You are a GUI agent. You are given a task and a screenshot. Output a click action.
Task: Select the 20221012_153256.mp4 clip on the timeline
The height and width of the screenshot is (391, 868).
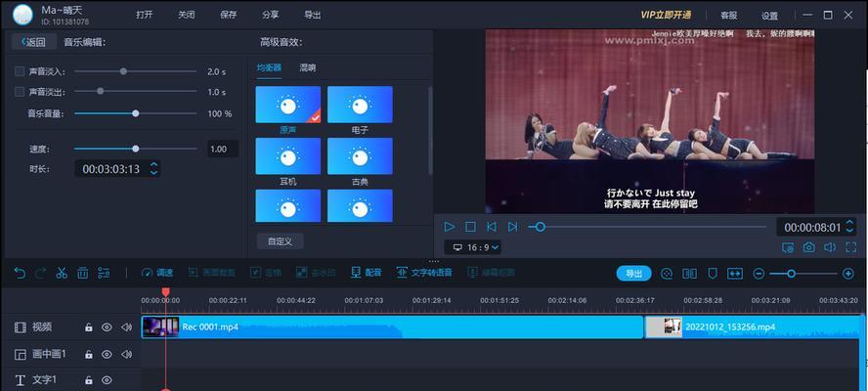(753, 327)
